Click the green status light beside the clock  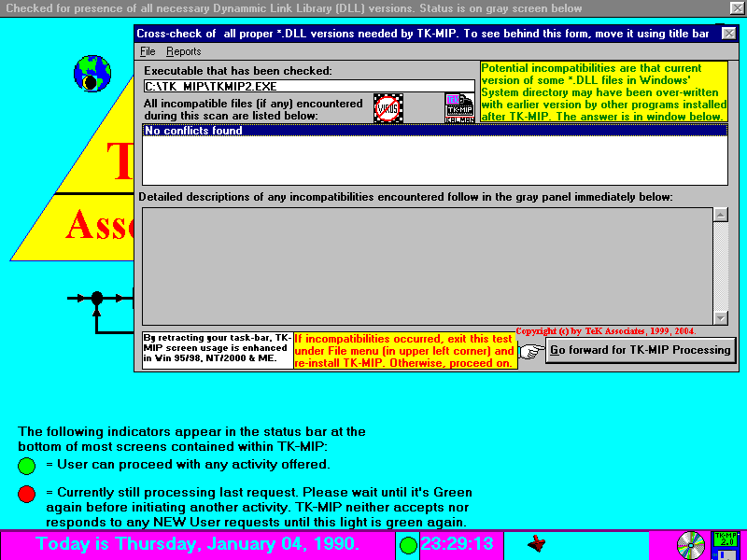pyautogui.click(x=408, y=545)
